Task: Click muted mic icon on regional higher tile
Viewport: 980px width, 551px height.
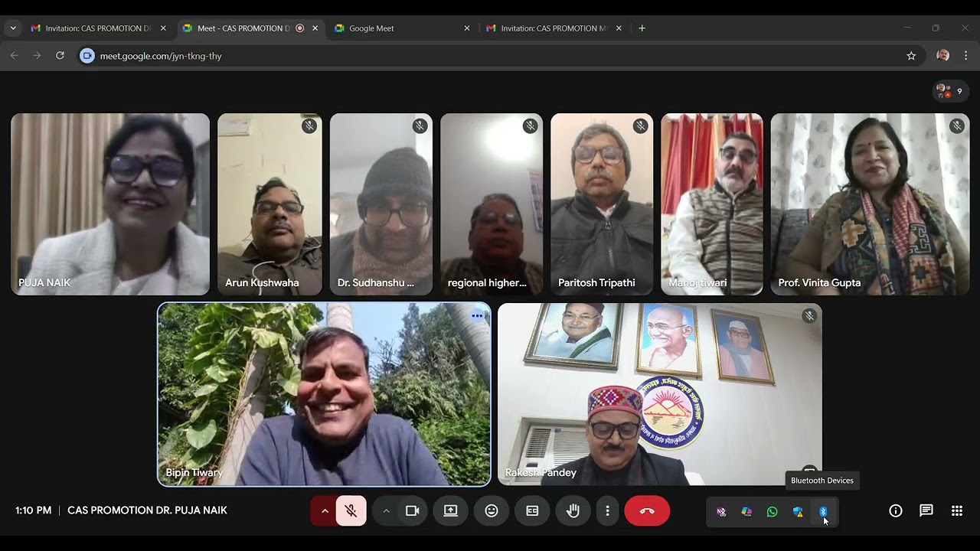Action: (530, 126)
